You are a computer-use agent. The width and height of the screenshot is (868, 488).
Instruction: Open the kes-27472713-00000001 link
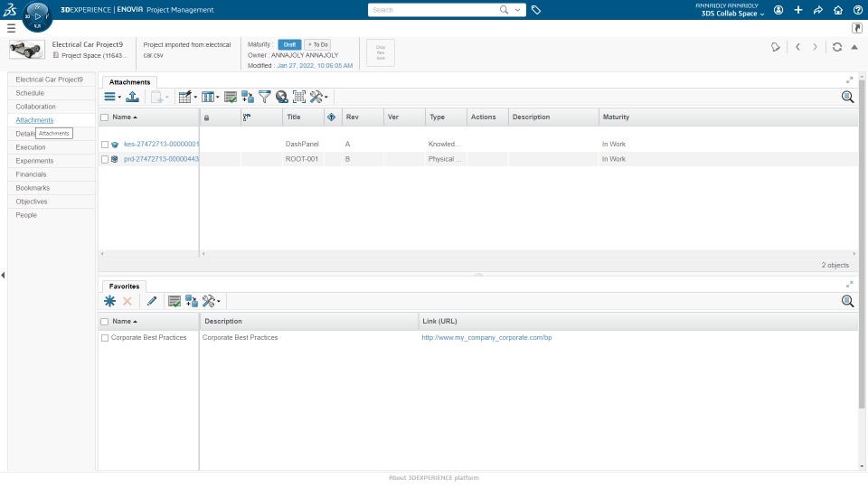(x=161, y=144)
